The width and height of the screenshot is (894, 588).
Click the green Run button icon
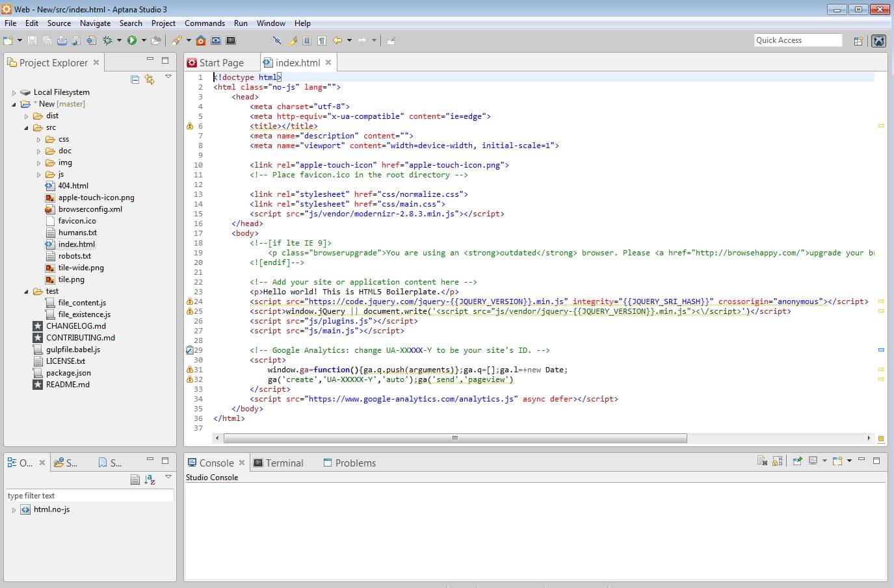[132, 40]
